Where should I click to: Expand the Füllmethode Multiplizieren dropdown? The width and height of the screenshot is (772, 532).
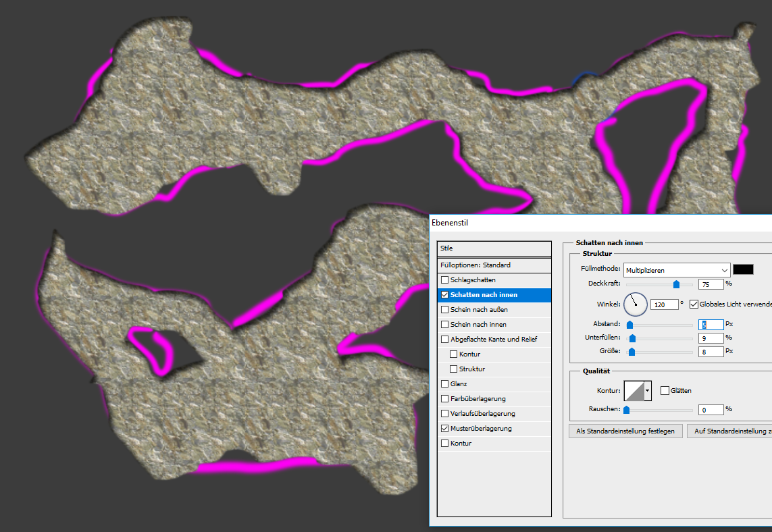[677, 269]
